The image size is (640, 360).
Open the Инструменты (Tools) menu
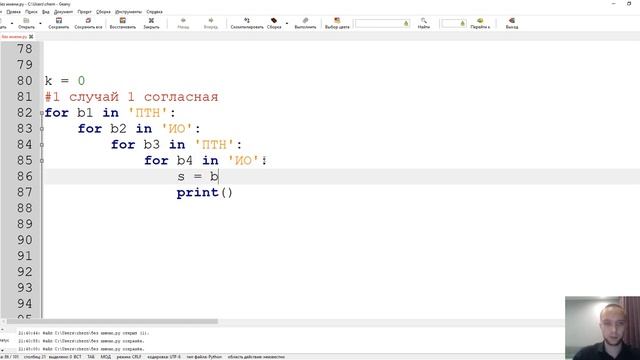(x=128, y=12)
